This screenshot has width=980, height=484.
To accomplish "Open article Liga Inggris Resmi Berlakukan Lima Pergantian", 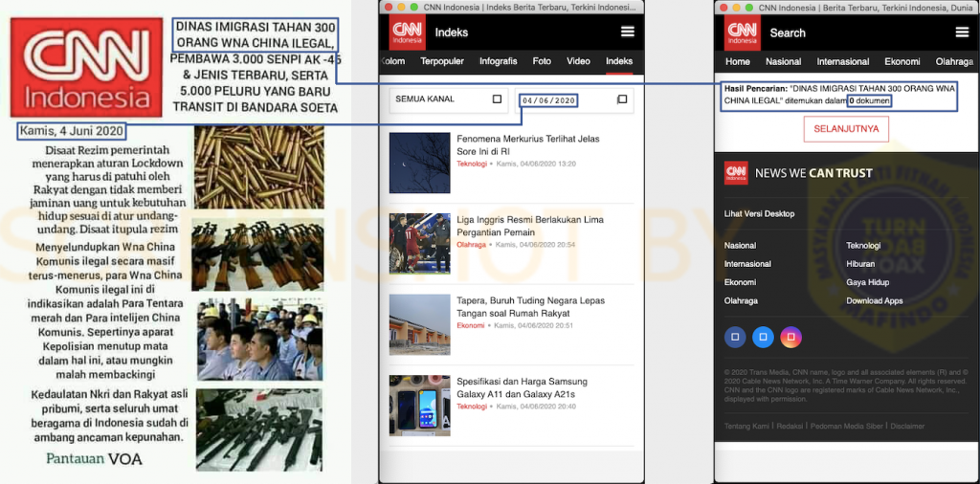I will [530, 226].
